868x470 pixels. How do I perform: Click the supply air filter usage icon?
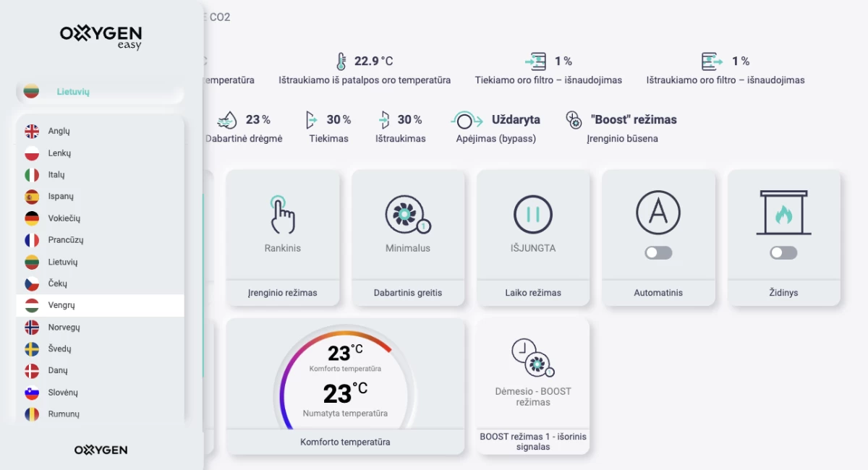535,61
